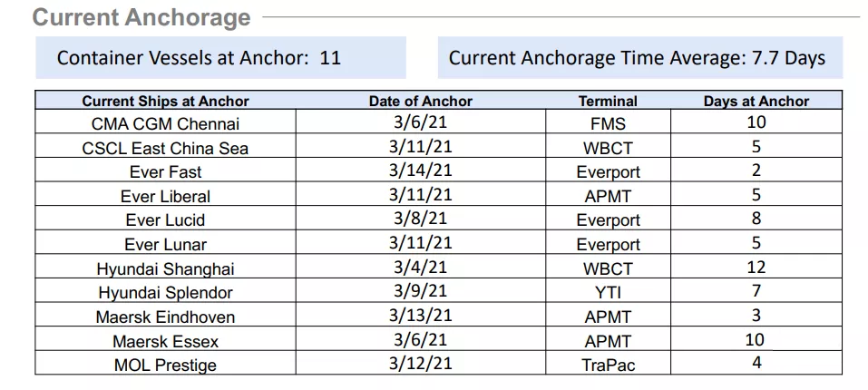Click the Days at Anchor column header

tap(756, 102)
